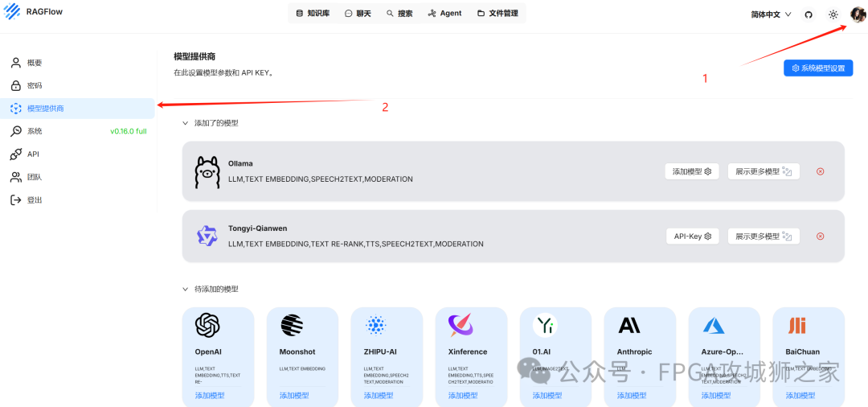The height and width of the screenshot is (407, 868).
Task: Switch to the 聊天 tab
Action: click(x=358, y=14)
